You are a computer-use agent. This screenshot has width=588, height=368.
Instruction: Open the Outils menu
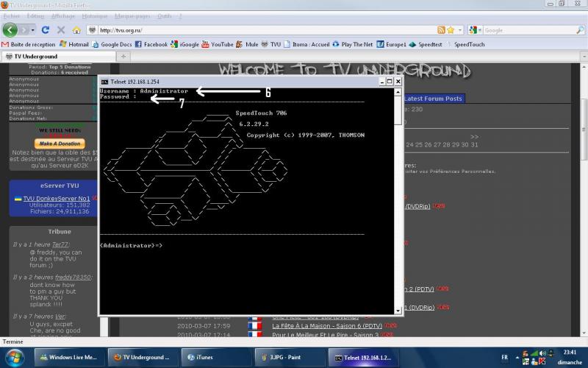coord(164,16)
